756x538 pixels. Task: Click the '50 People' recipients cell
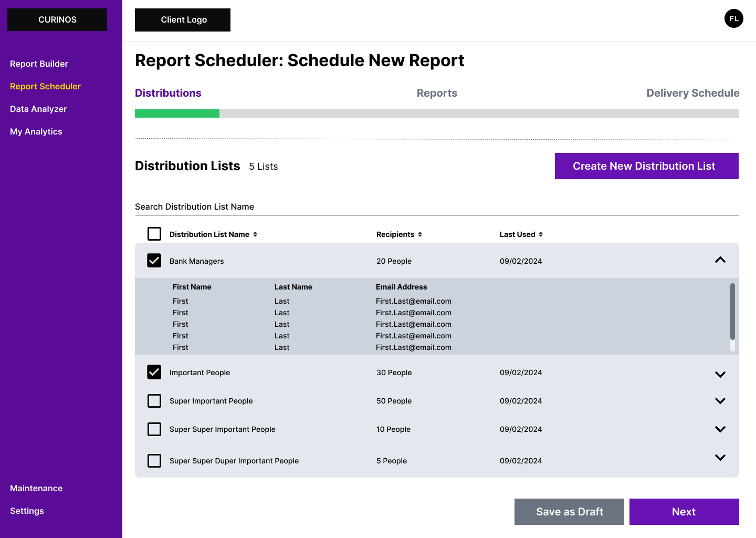pos(394,401)
